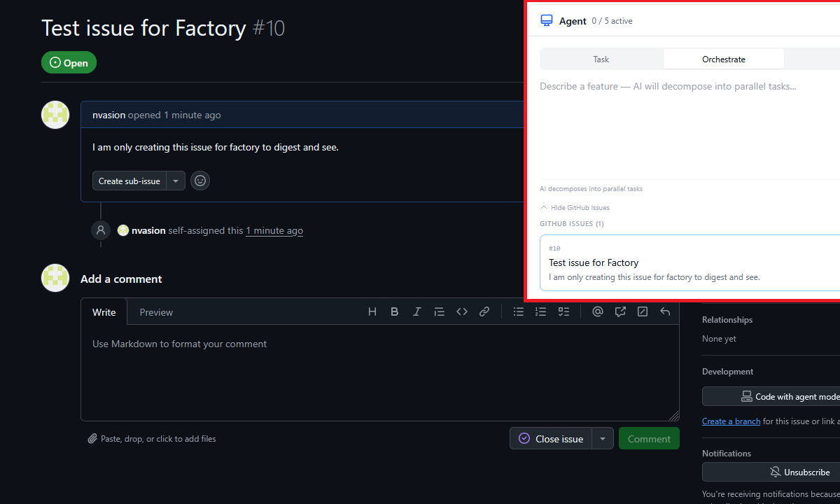Open slash commands icon in comment toolbar

(643, 311)
